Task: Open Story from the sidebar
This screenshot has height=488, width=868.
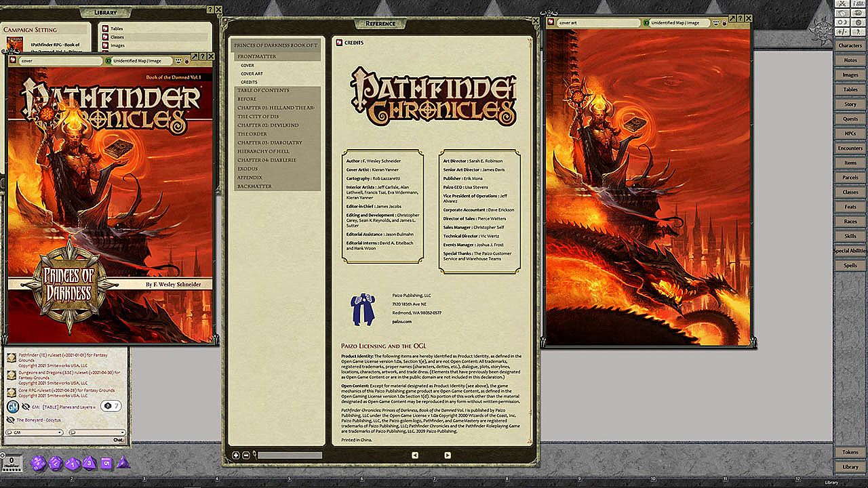Action: coord(850,104)
